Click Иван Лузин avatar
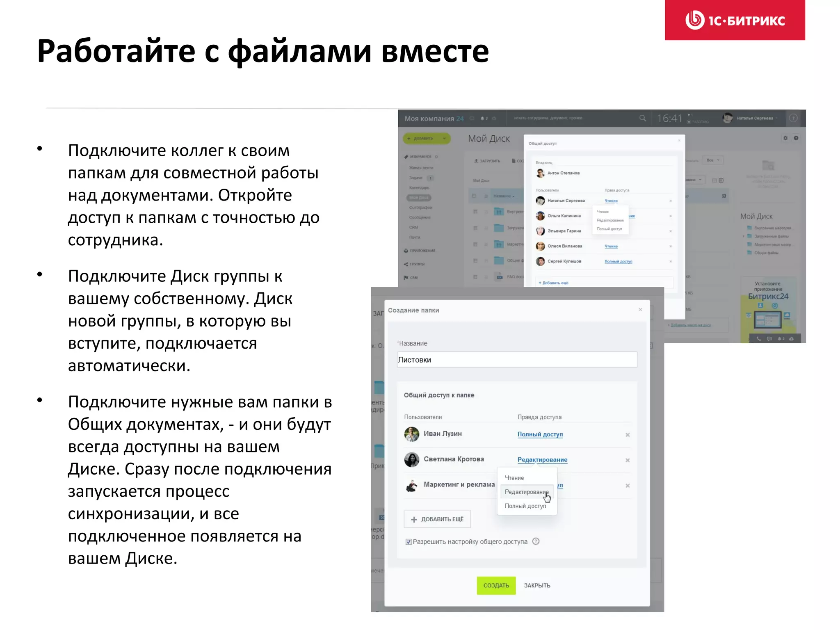The image size is (840, 630). click(411, 434)
